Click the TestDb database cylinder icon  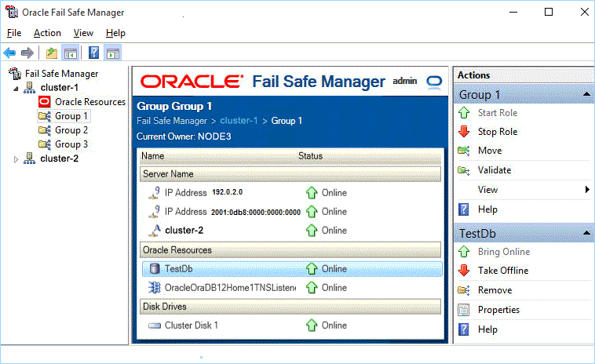[x=155, y=269]
